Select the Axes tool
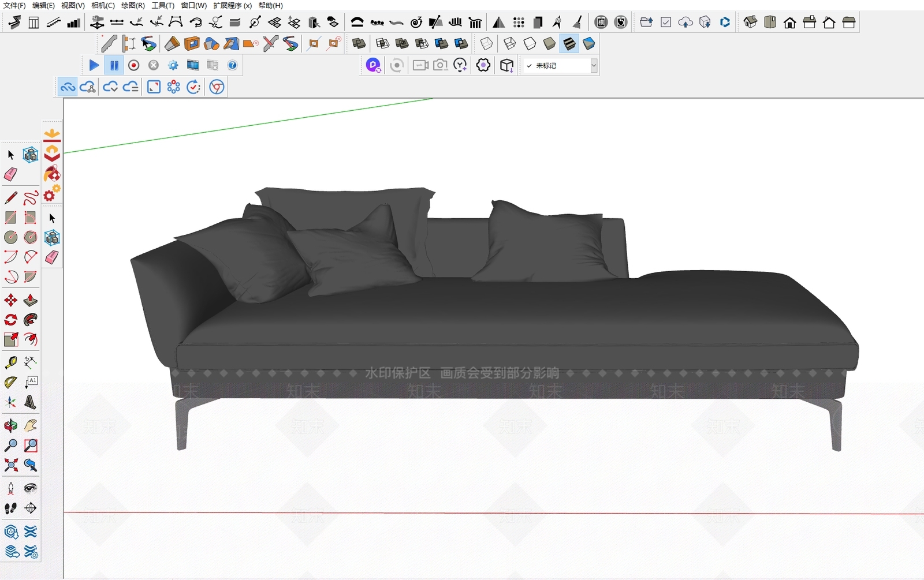Screen dimensions: 924x580 (10, 402)
